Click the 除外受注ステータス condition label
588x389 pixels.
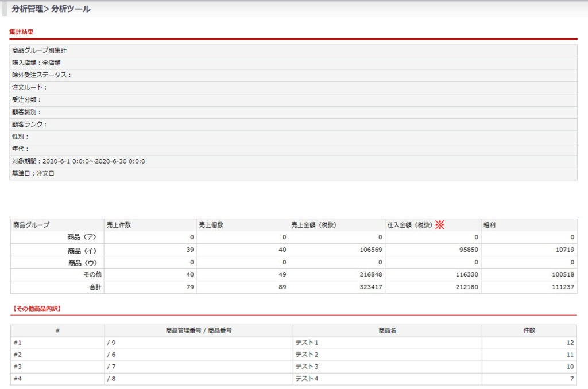[x=41, y=75]
